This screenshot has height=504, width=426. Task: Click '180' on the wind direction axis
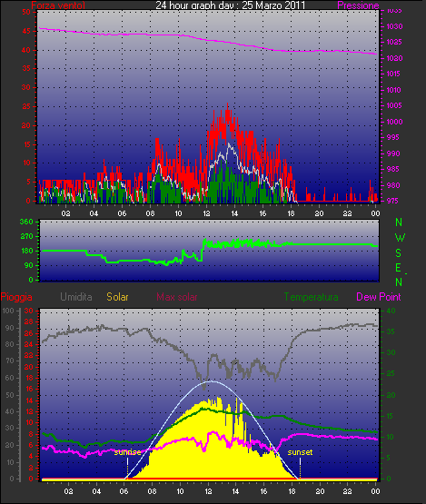click(26, 251)
